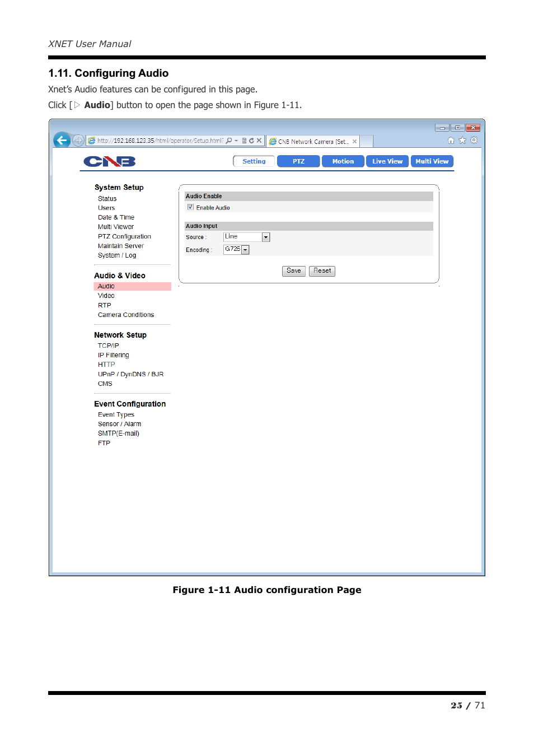Toggle the Enable Audio checkbox
This screenshot has width=534, height=756.
190,207
